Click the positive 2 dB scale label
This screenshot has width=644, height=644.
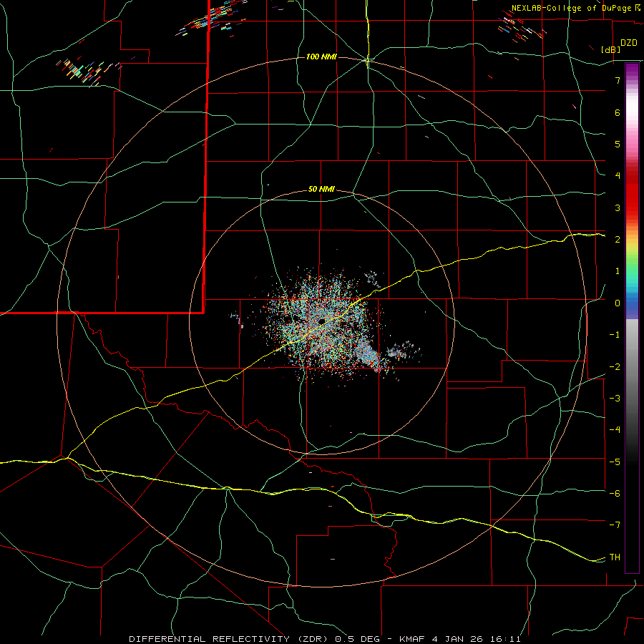[618, 240]
